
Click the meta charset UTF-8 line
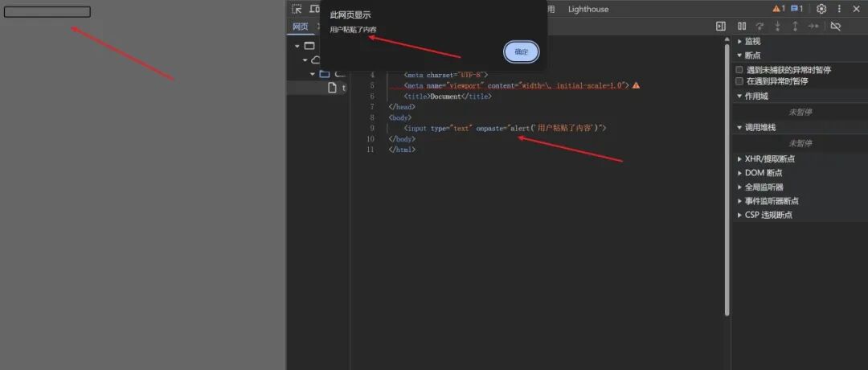(446, 75)
